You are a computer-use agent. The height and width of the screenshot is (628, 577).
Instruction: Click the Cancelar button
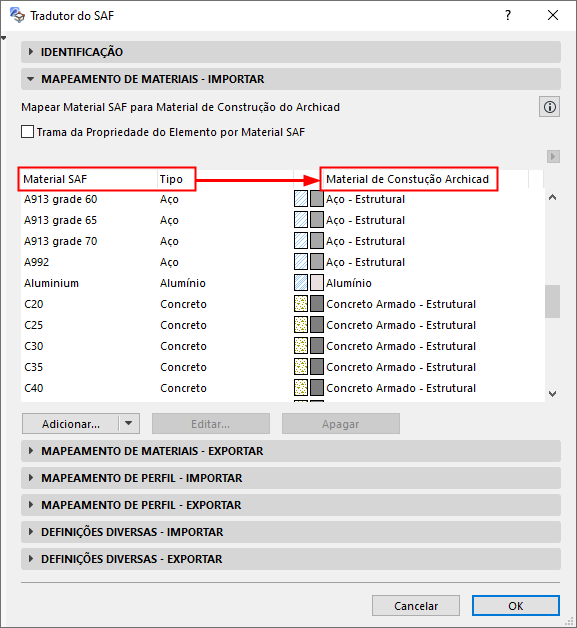click(416, 606)
